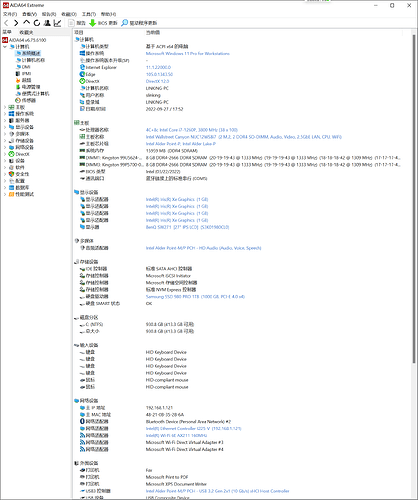Select the 192.168.1.121 IP address value
The image size is (418, 500).
click(x=159, y=408)
